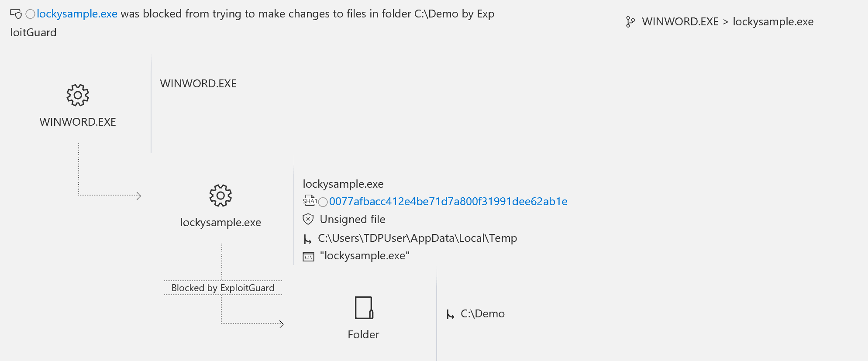
Task: Click the process tree icon beside the breadcrumb
Action: point(630,21)
